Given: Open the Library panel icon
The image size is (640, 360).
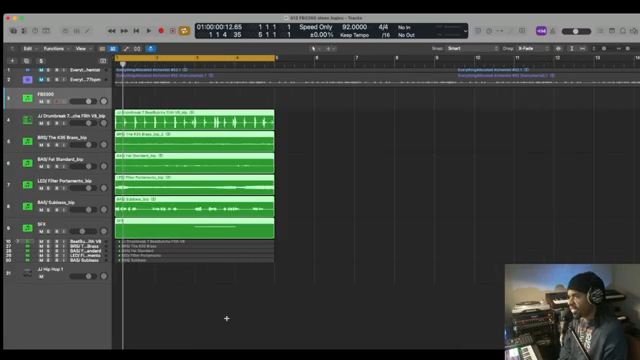Looking at the screenshot, I should (x=13, y=31).
